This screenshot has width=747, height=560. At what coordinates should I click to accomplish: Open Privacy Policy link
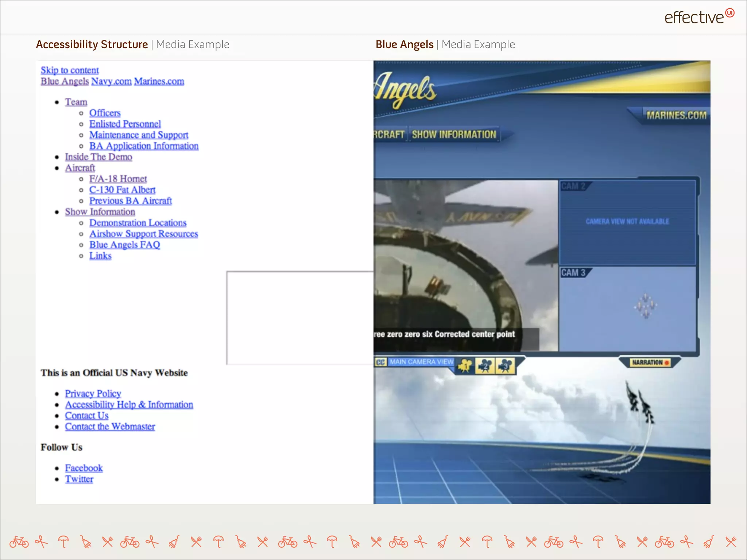[x=93, y=394]
